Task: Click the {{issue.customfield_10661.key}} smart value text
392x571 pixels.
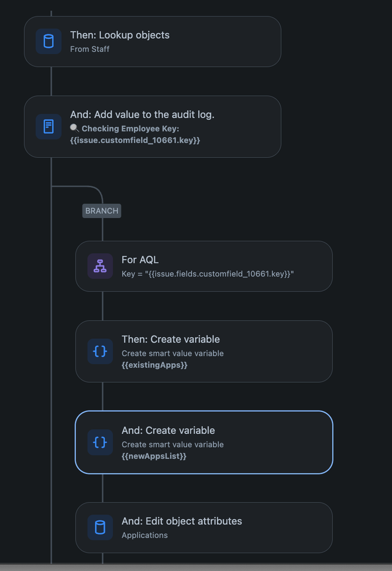Action: tap(135, 140)
